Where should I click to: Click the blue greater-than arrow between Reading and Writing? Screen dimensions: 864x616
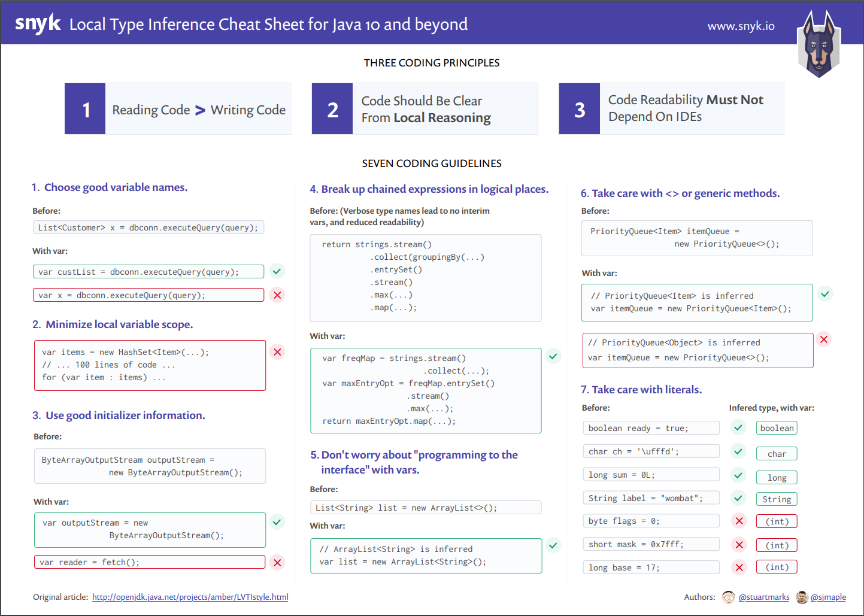coord(200,110)
